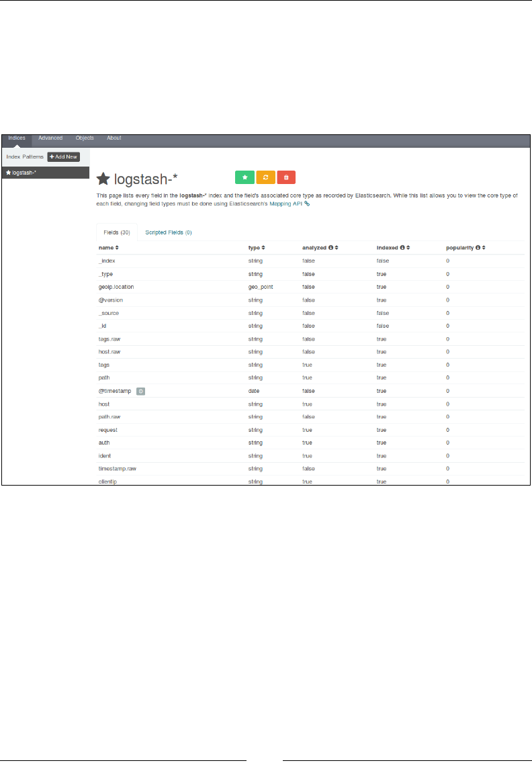Click the _id field name
The width and height of the screenshot is (532, 767).
(102, 326)
